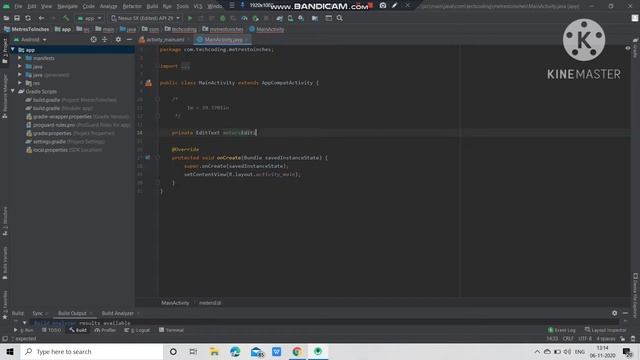The width and height of the screenshot is (640, 360).
Task: Click Build Analyzer results link in output
Action: click(54, 323)
